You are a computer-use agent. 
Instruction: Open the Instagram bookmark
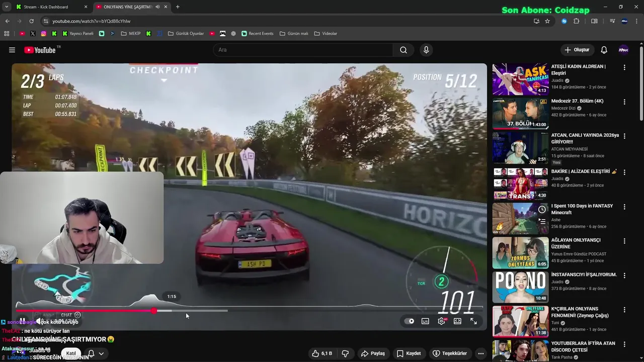pos(44,34)
